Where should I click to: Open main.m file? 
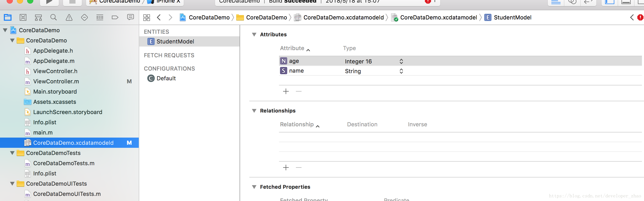coord(43,132)
